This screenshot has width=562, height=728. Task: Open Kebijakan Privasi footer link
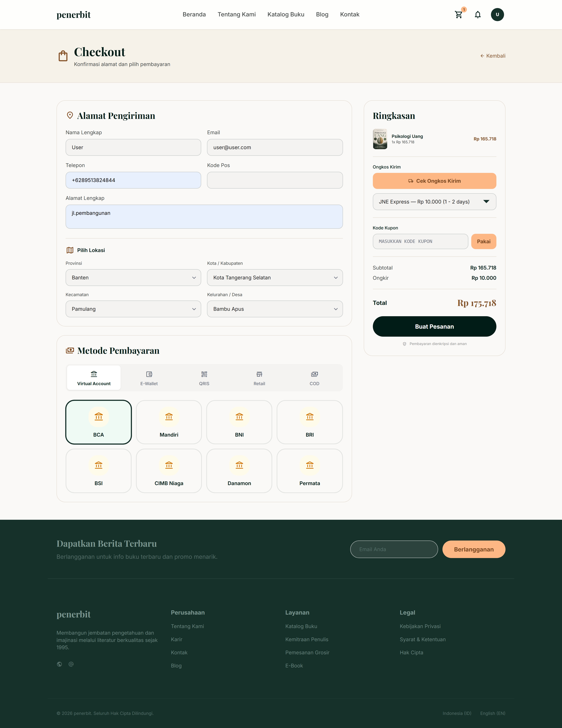pyautogui.click(x=420, y=626)
